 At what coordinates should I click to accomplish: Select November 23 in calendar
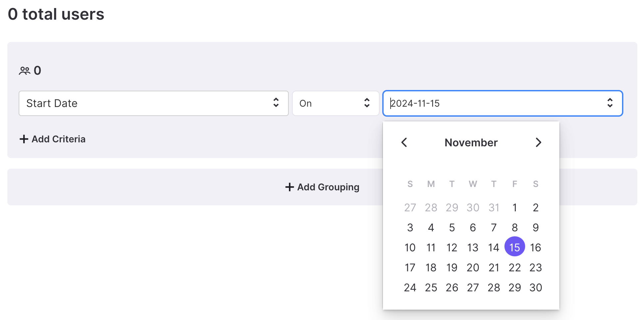(x=536, y=268)
